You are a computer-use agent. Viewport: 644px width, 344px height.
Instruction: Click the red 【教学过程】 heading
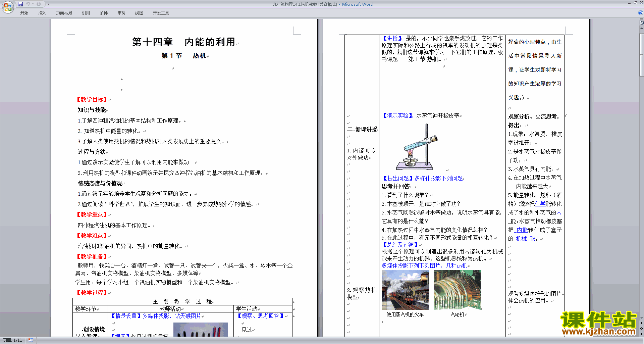[x=92, y=293]
